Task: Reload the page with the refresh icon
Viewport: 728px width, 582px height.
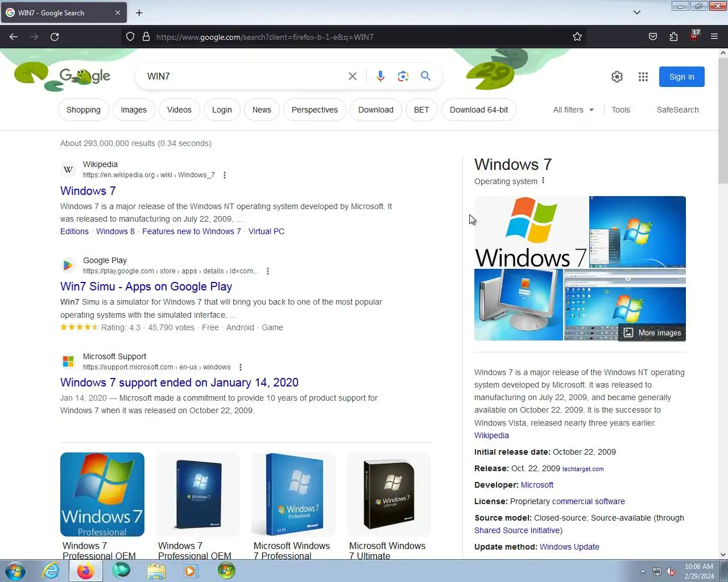Action: pyautogui.click(x=55, y=37)
